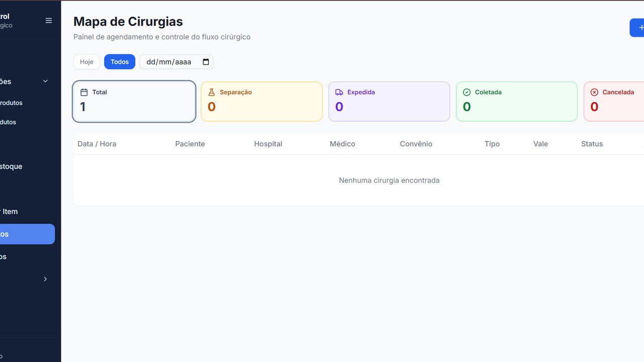Toggle the sidebar hamburger menu icon
The width and height of the screenshot is (644, 362).
[49, 21]
